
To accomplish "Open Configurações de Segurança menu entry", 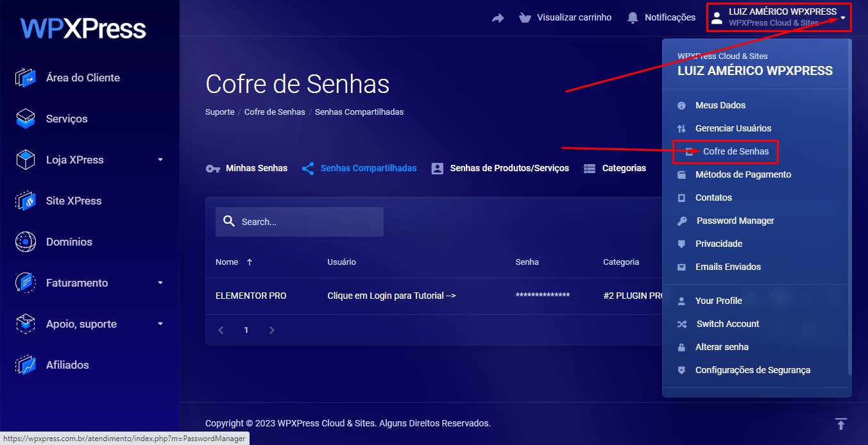I will click(x=753, y=370).
